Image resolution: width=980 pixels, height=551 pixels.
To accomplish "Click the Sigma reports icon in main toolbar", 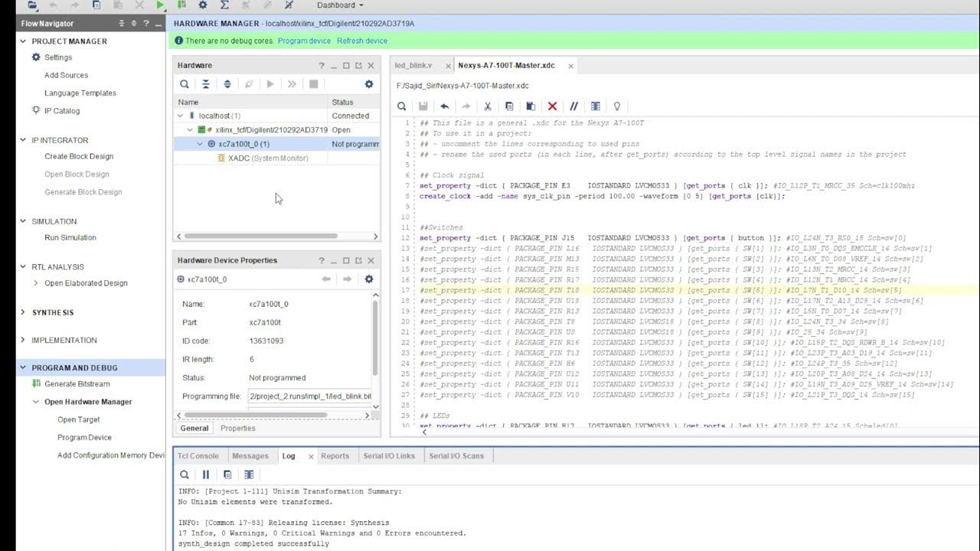I will tap(224, 5).
